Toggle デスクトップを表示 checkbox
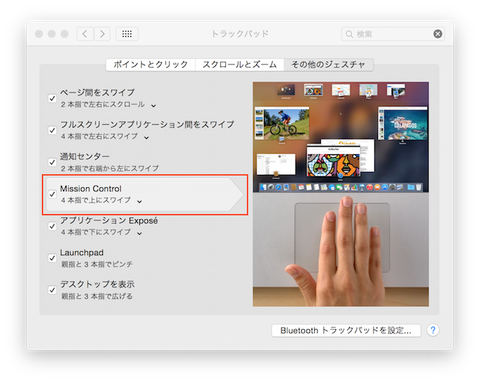Image resolution: width=480 pixels, height=382 pixels. pos(52,290)
